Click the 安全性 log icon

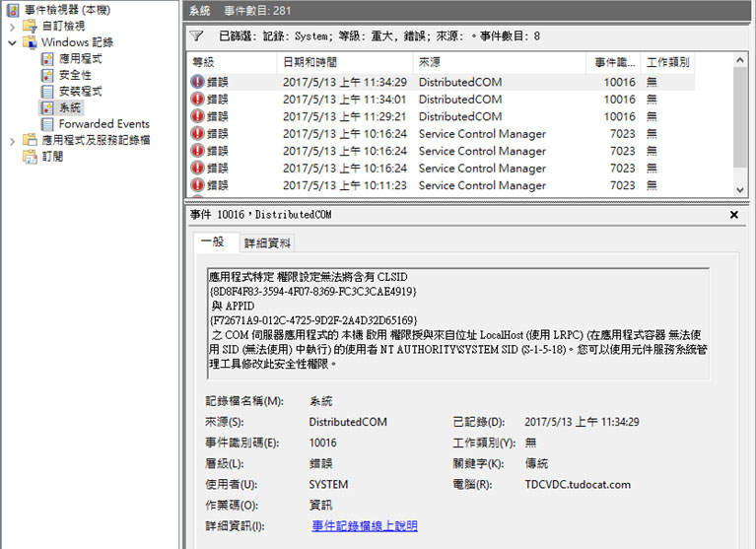pos(47,75)
